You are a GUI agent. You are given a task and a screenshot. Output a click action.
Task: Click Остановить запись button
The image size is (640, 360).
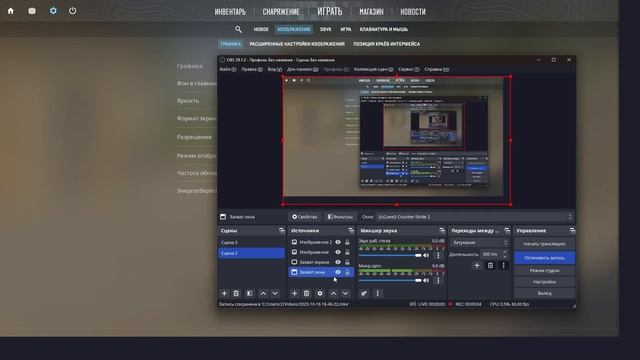[544, 258]
